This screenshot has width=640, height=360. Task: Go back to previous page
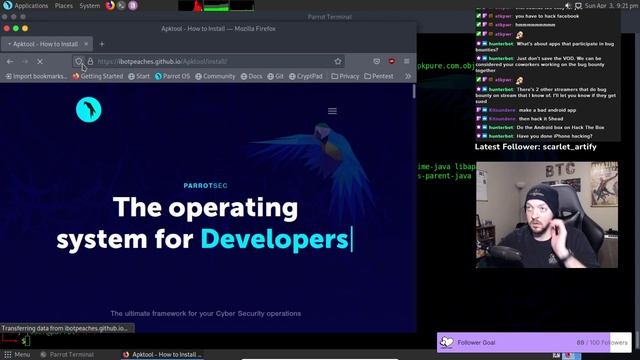(x=10, y=61)
